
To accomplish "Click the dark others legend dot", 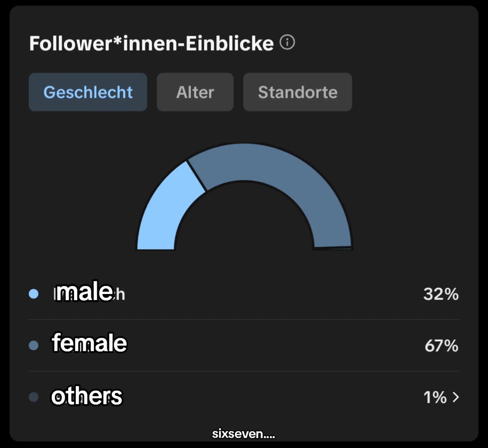I will click(33, 397).
